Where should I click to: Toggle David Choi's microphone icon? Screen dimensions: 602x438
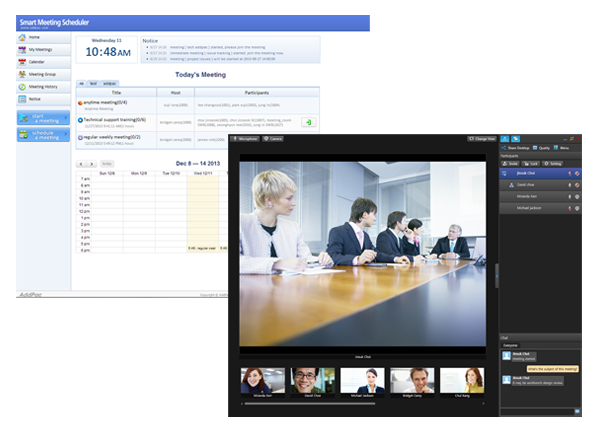pyautogui.click(x=570, y=185)
